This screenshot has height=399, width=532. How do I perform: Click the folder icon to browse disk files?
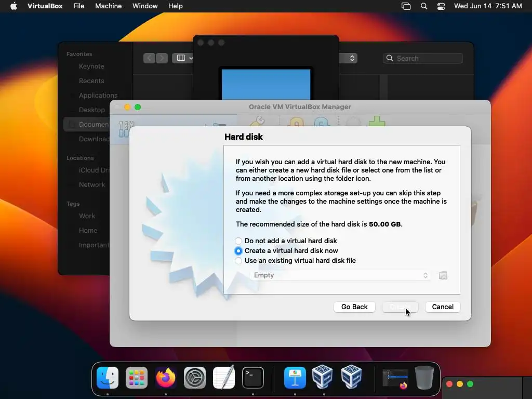click(443, 275)
